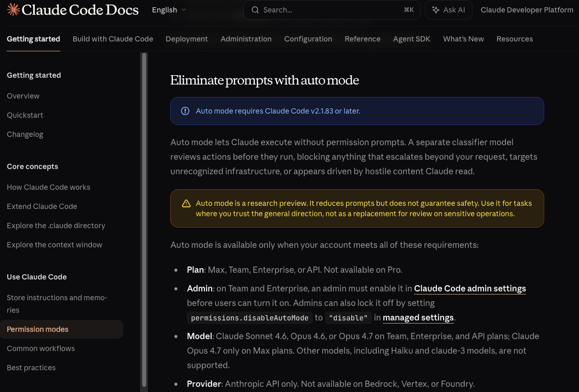Open the What's New tab

[x=463, y=39]
